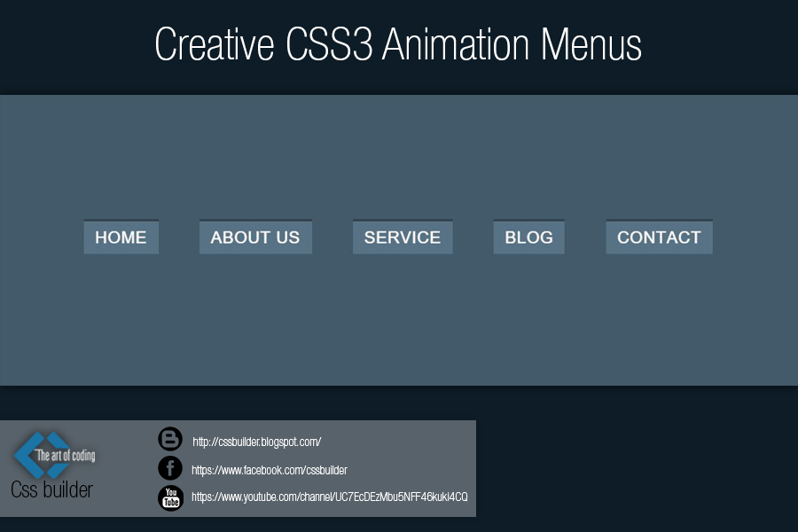Select the Css builder logo
Image resolution: width=798 pixels, height=532 pixels.
pos(51,489)
